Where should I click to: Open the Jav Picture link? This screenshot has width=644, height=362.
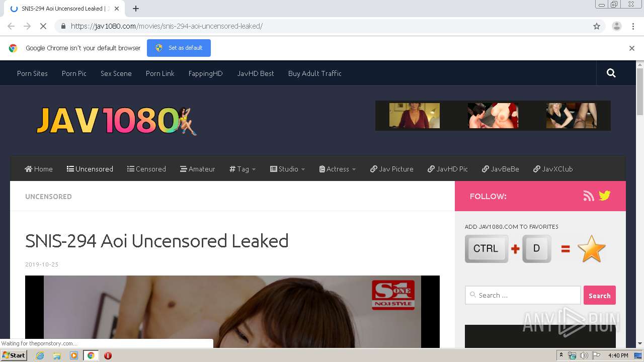tap(392, 169)
